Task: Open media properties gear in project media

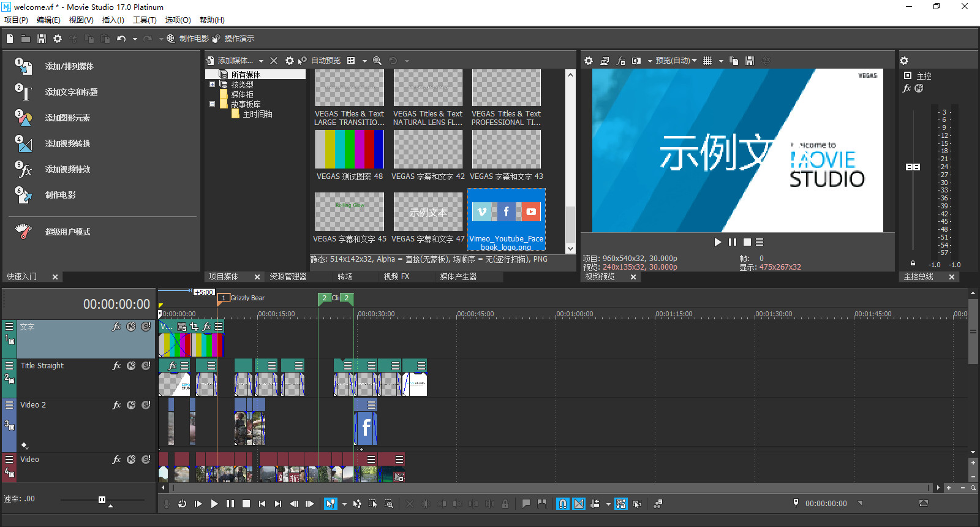Action: pos(290,61)
